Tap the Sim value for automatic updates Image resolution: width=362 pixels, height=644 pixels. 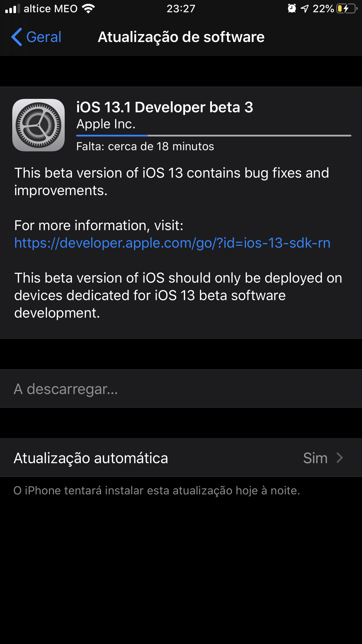[x=315, y=458]
